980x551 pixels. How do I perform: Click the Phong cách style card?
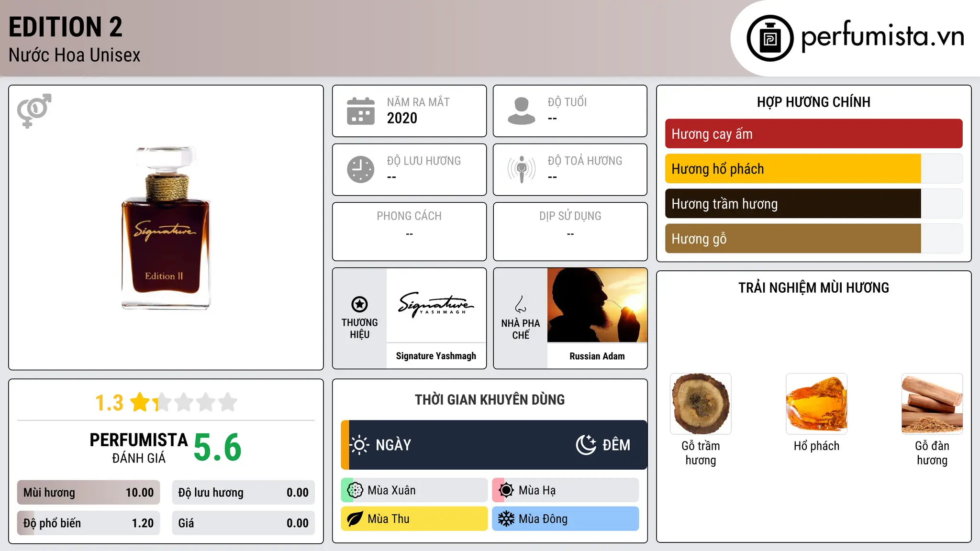(x=409, y=231)
